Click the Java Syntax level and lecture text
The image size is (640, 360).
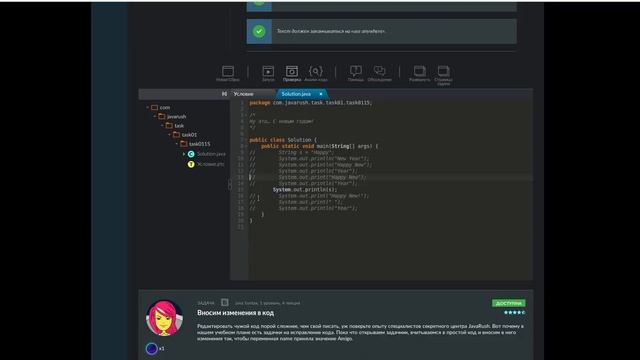tap(267, 303)
